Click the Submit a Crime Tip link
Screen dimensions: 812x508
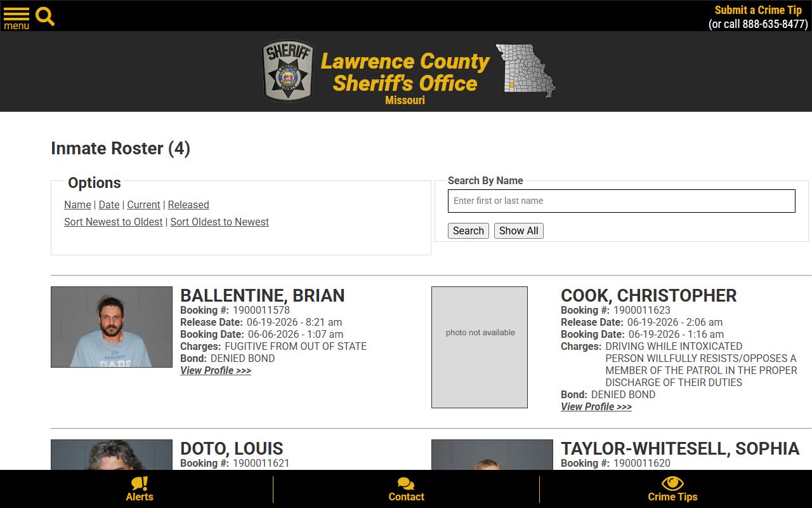pos(758,10)
